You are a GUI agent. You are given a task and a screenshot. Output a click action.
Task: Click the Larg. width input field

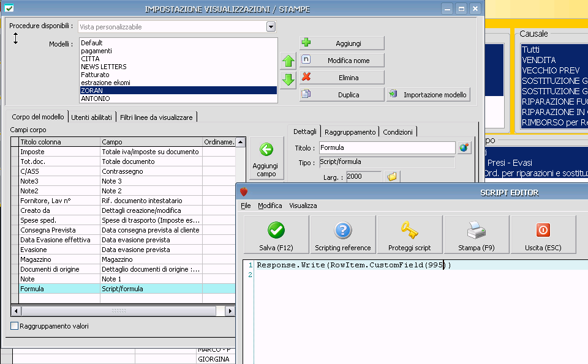tap(363, 176)
